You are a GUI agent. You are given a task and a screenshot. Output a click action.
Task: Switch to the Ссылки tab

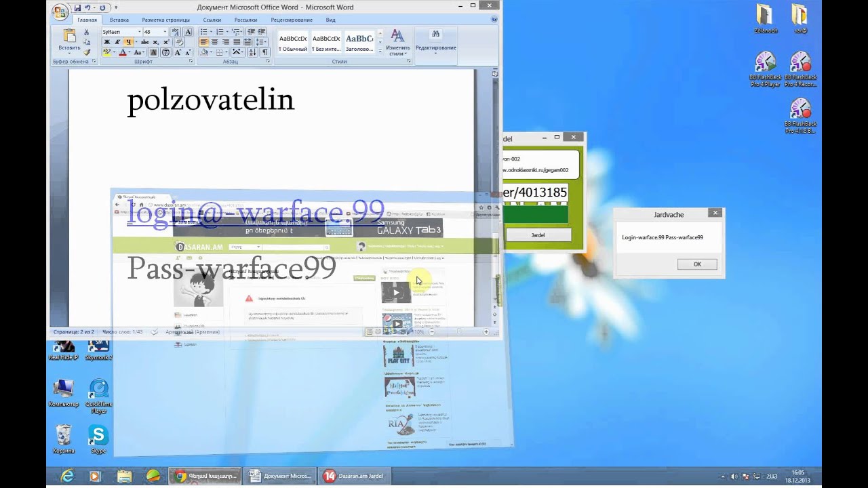pyautogui.click(x=212, y=20)
